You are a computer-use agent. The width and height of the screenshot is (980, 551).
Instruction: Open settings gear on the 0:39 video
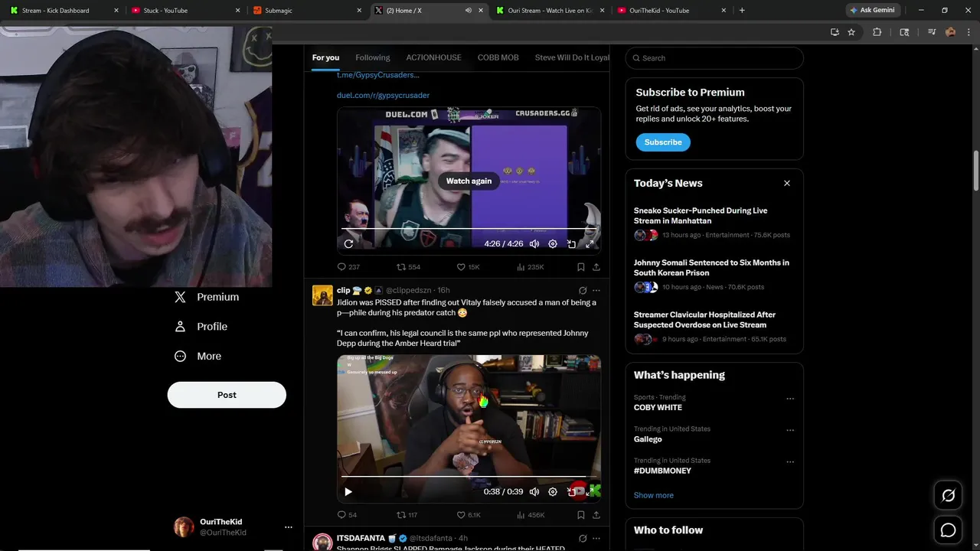(x=553, y=491)
